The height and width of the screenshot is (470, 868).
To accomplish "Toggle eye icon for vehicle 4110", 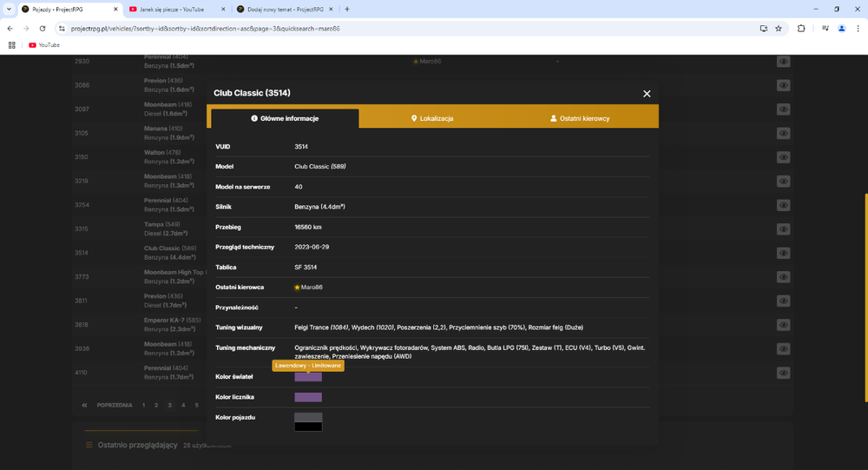I will (x=783, y=373).
